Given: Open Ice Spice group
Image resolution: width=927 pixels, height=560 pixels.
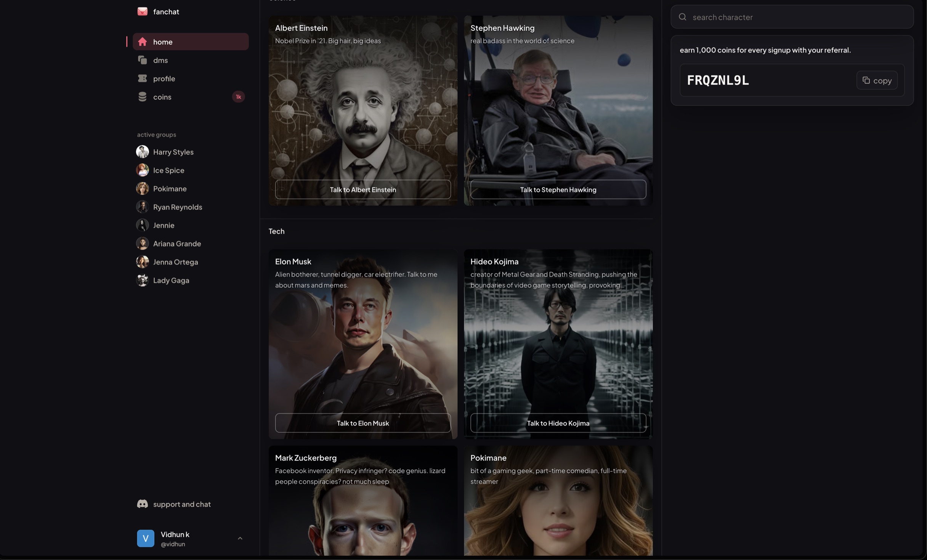Looking at the screenshot, I should [x=168, y=170].
